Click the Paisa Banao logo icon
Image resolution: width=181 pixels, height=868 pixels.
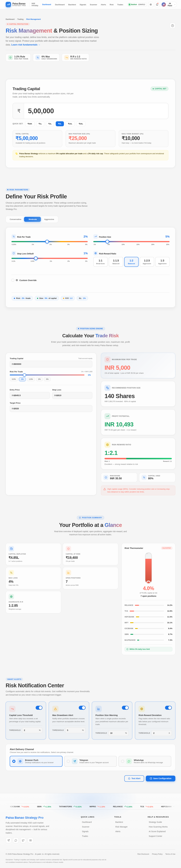tap(8, 5)
